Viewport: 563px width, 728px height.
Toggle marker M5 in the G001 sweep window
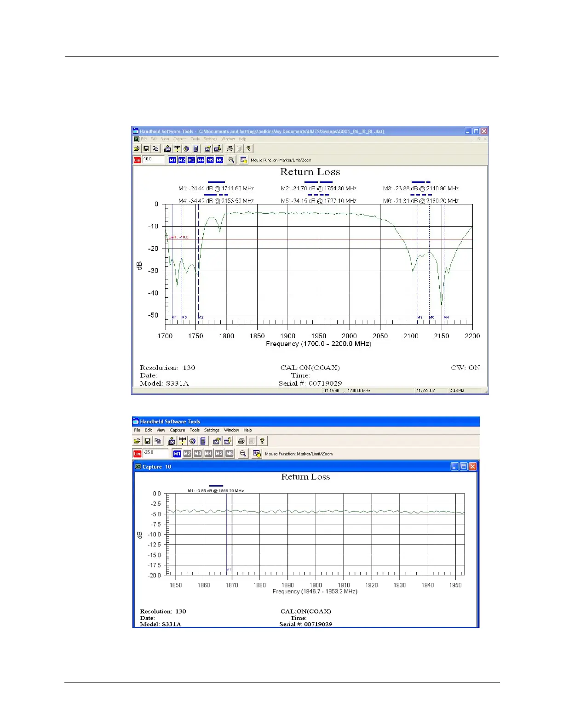210,160
